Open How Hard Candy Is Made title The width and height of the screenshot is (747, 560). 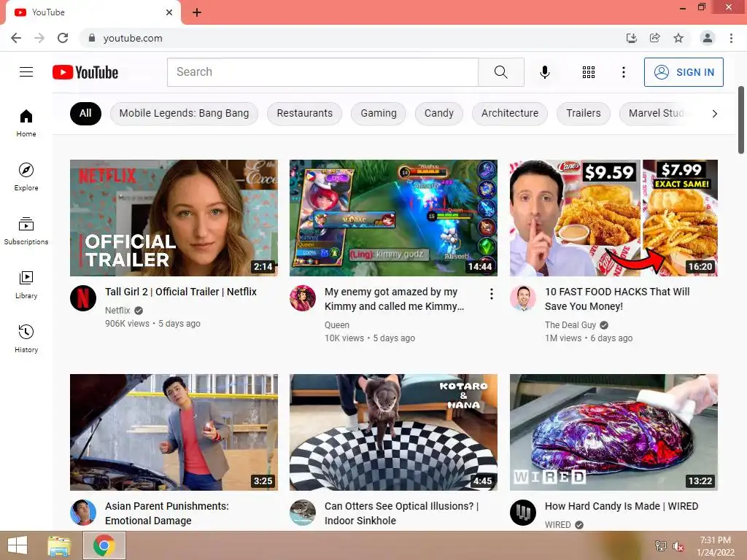pos(622,506)
